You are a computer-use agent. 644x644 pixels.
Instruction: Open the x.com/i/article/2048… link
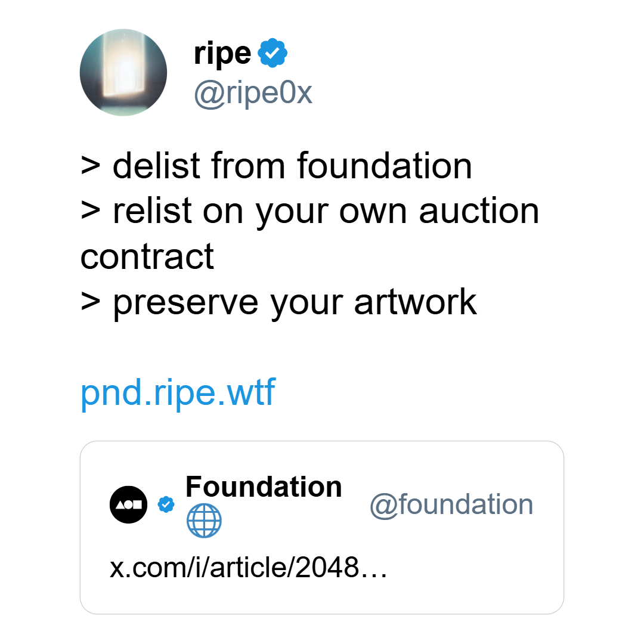[248, 568]
